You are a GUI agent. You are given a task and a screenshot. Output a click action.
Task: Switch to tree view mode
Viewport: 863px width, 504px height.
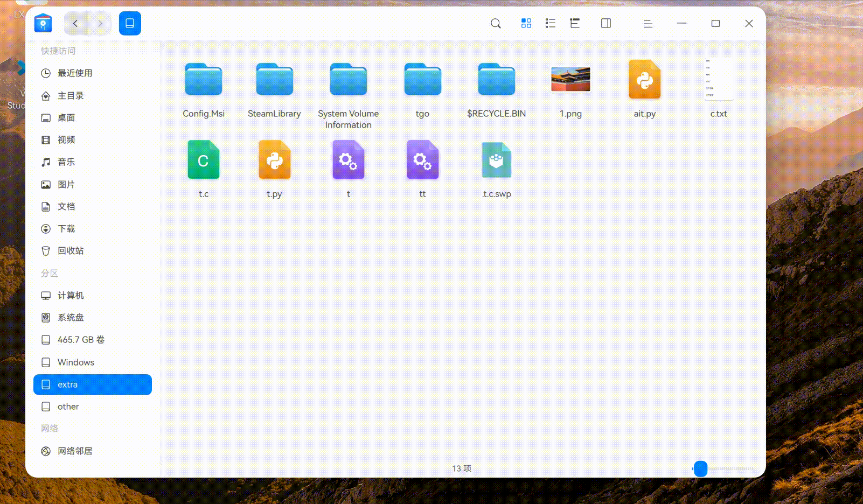tap(575, 23)
